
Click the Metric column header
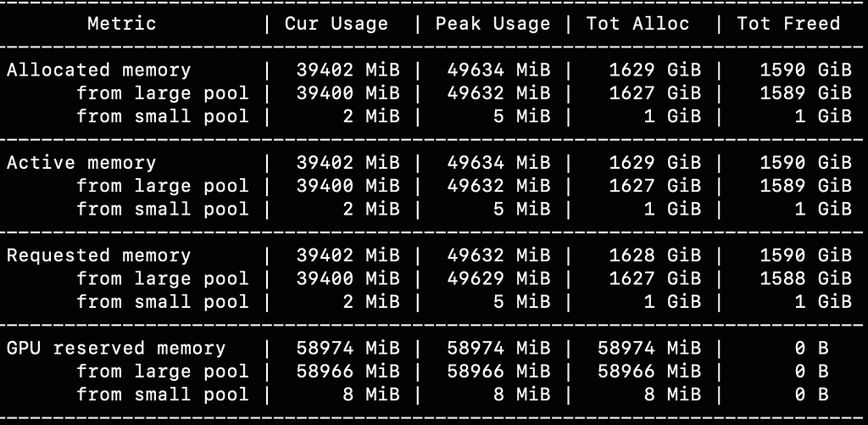pyautogui.click(x=122, y=23)
